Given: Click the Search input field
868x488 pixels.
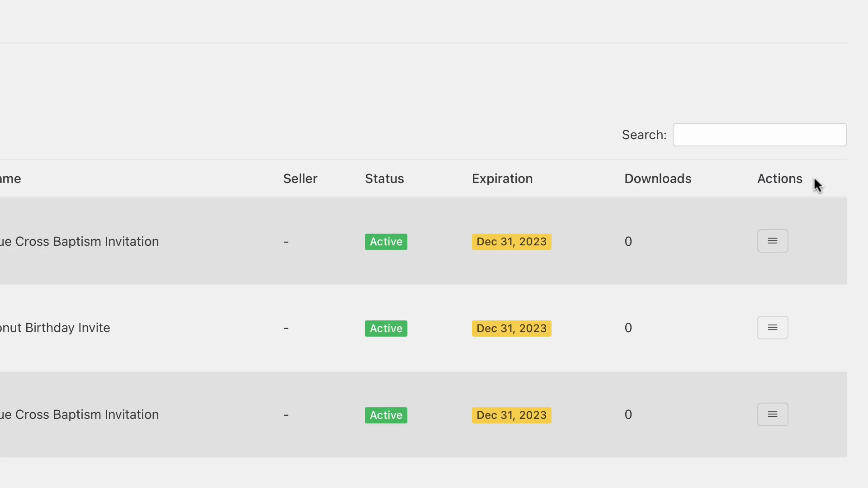Looking at the screenshot, I should [759, 135].
